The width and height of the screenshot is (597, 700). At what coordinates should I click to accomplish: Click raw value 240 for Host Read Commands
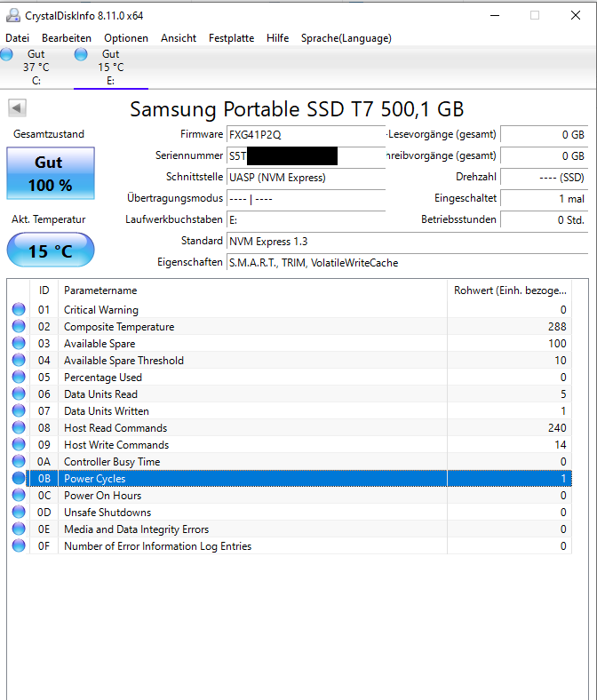pyautogui.click(x=557, y=428)
